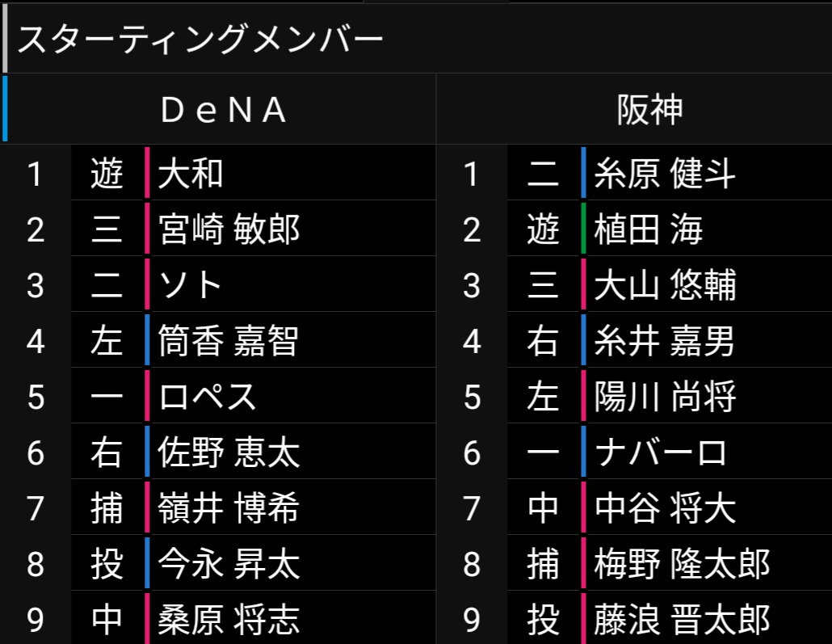832x644 pixels.
Task: View 大山 悠輔 player profile
Action: 665,285
